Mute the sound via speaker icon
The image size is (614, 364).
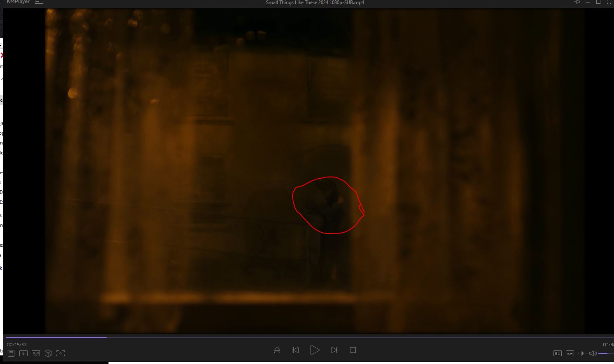coord(593,353)
